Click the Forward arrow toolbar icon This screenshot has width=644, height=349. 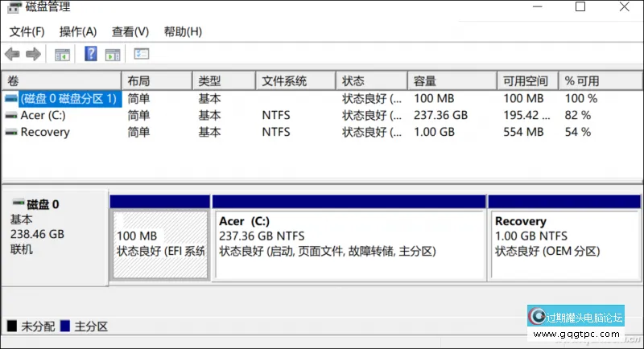[x=33, y=54]
